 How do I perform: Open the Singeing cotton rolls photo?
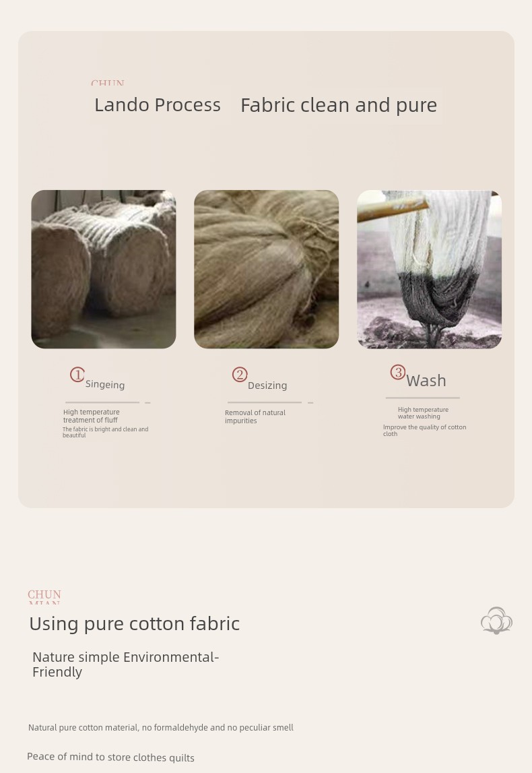coord(104,269)
